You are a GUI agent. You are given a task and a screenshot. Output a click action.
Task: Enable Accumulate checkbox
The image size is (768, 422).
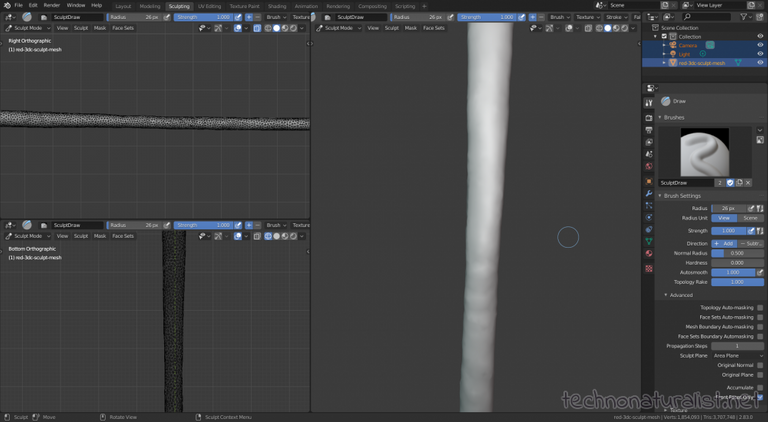(x=760, y=387)
